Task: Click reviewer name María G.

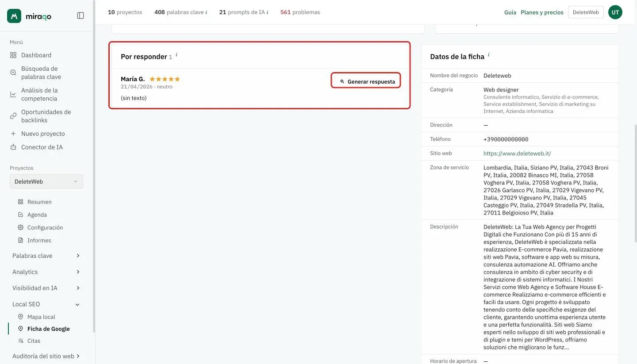Action: [x=133, y=79]
